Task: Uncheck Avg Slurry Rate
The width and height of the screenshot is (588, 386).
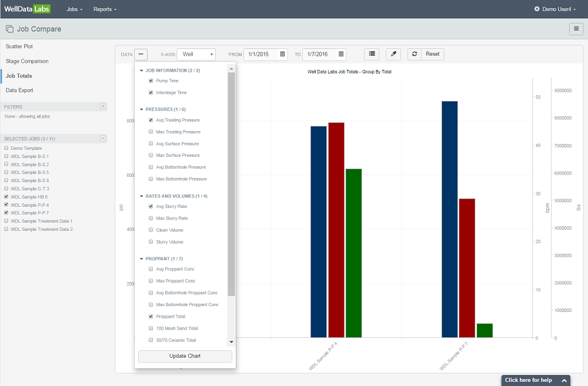Action: point(151,206)
